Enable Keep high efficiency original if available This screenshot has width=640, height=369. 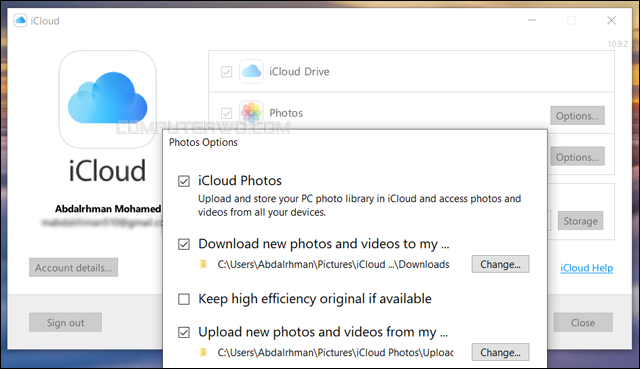184,299
